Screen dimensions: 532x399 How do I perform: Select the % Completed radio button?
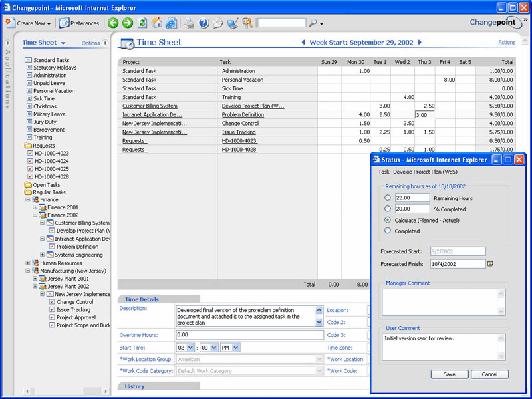coord(388,209)
